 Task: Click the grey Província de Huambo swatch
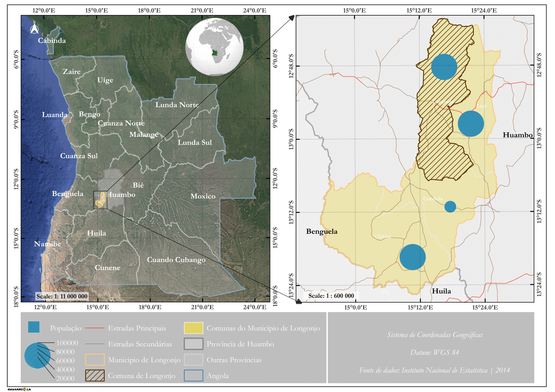(x=193, y=344)
